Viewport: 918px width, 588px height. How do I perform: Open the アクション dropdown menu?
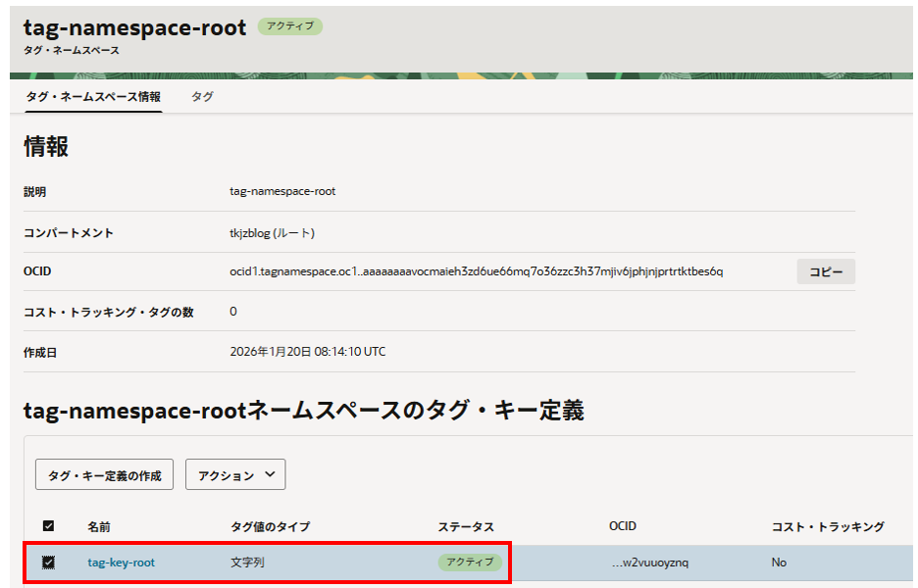coord(235,475)
